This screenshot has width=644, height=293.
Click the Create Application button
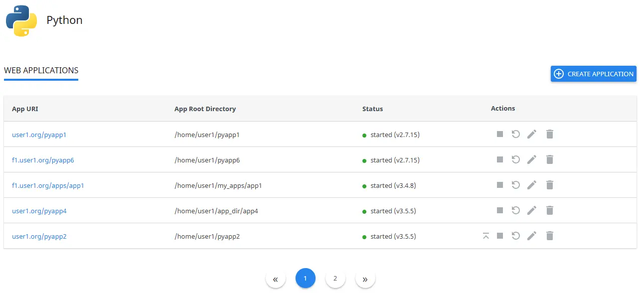pyautogui.click(x=594, y=74)
